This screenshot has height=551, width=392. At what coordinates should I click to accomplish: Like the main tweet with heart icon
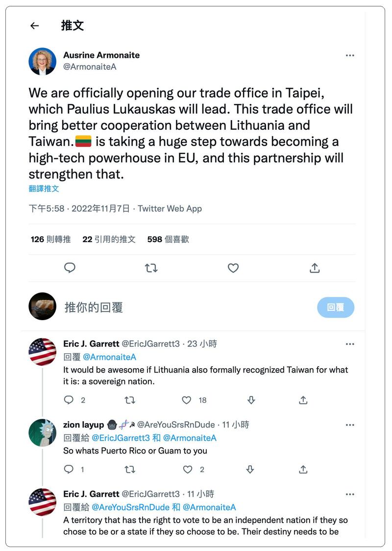233,268
